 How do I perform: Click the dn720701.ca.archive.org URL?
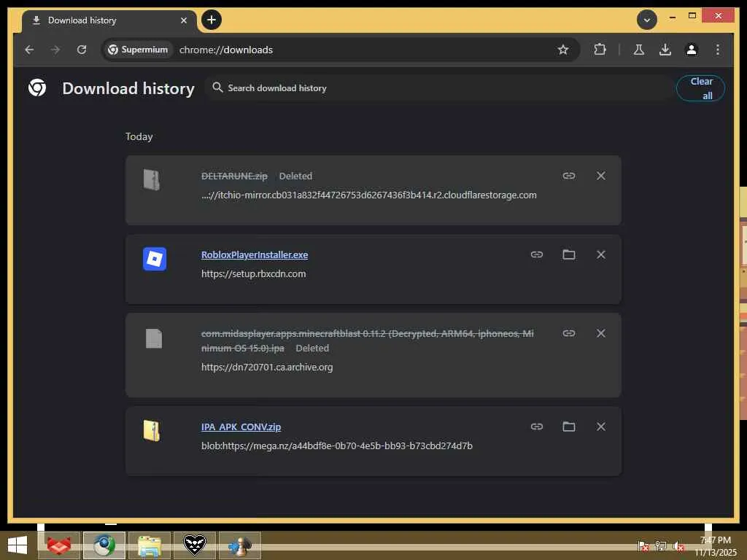267,367
